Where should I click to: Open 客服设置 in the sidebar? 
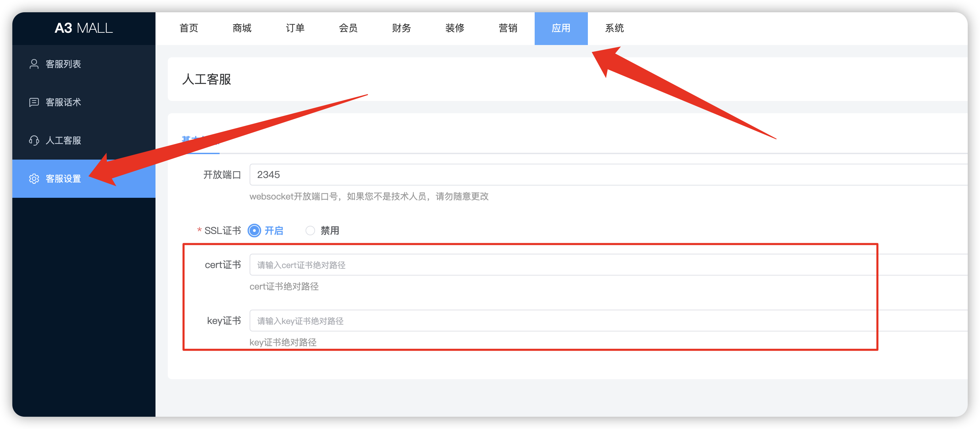tap(84, 179)
